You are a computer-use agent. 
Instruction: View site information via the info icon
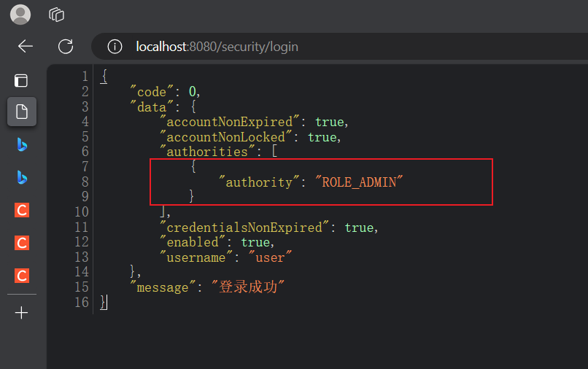115,47
